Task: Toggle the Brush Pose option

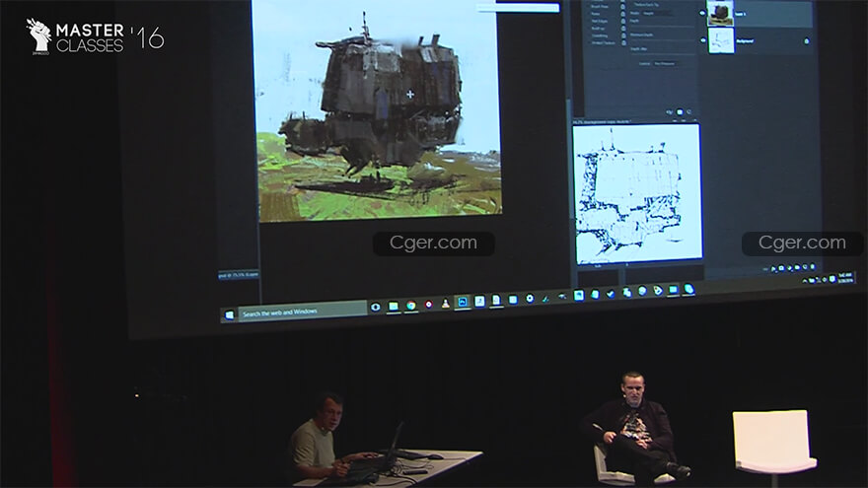Action: click(600, 7)
